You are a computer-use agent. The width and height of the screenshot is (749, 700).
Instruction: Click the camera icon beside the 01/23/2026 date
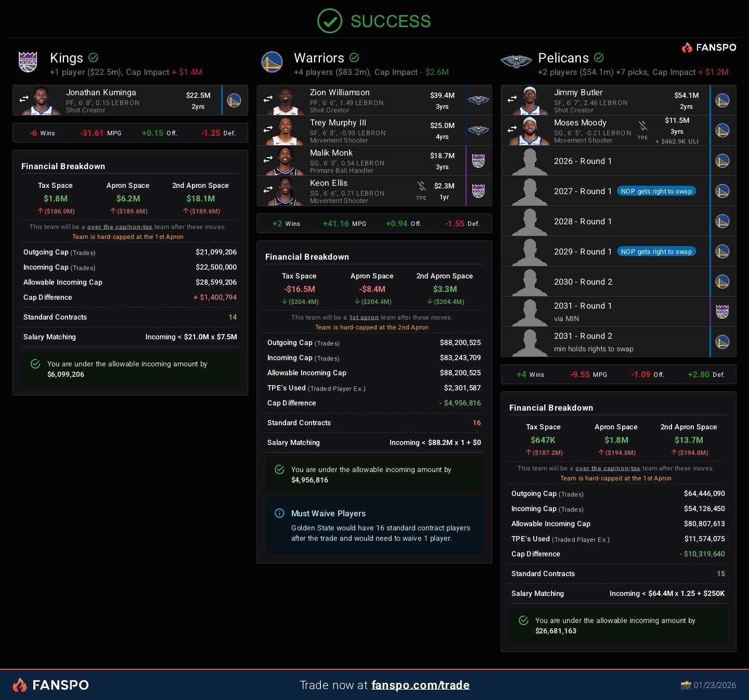pyautogui.click(x=686, y=685)
